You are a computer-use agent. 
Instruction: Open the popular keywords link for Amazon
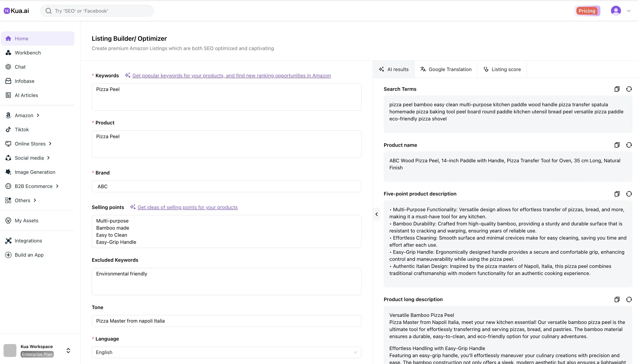[231, 76]
